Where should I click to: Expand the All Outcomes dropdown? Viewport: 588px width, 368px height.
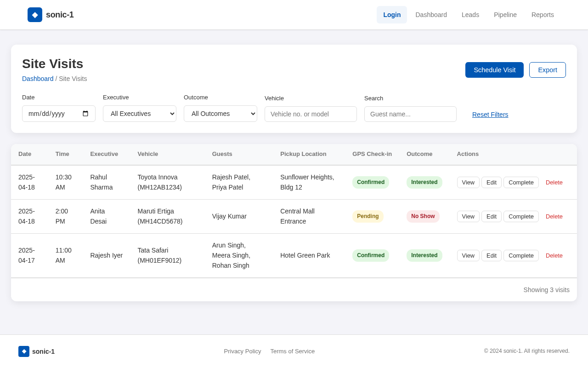[x=220, y=114]
